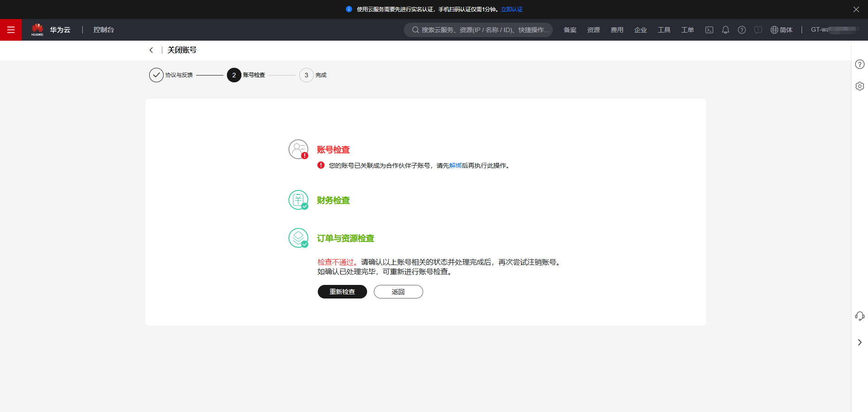Click the 解绑 link in the account check message
The height and width of the screenshot is (412, 868).
[x=455, y=166]
